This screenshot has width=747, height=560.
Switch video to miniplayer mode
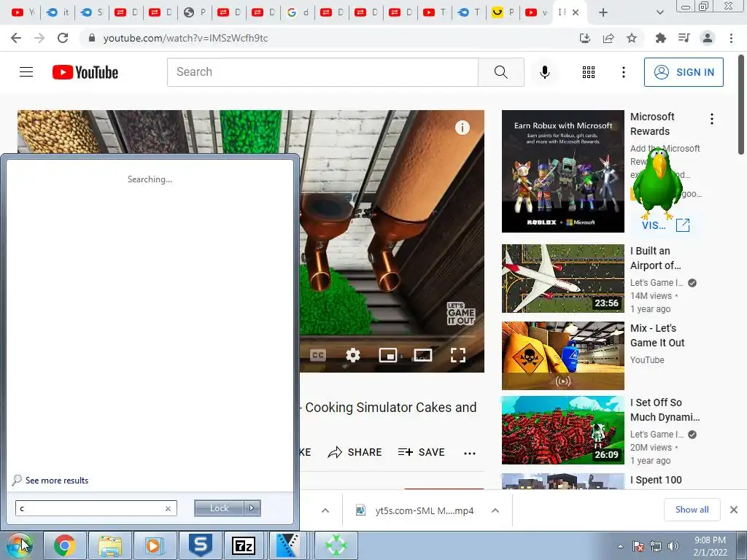click(388, 355)
